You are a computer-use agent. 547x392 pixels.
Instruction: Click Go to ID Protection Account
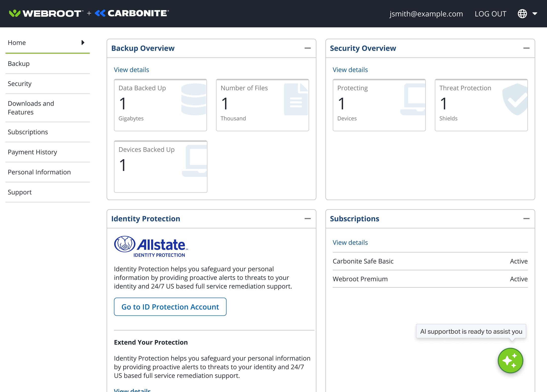click(170, 307)
